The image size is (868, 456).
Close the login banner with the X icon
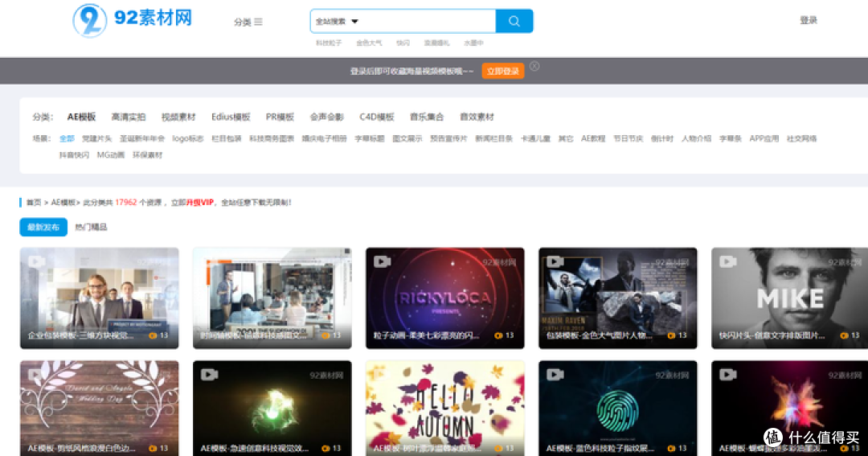tap(534, 66)
